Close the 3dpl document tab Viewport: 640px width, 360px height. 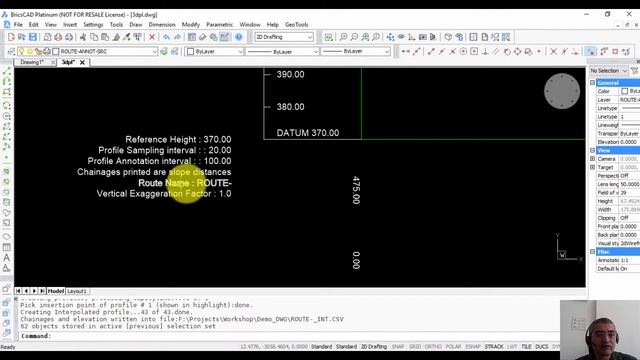82,62
